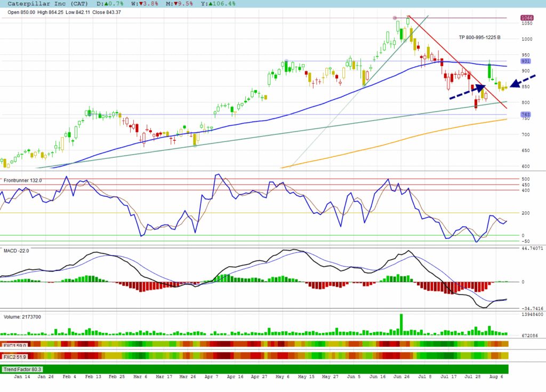Click the May 6 date label
The image size is (546, 392).
[283, 377]
